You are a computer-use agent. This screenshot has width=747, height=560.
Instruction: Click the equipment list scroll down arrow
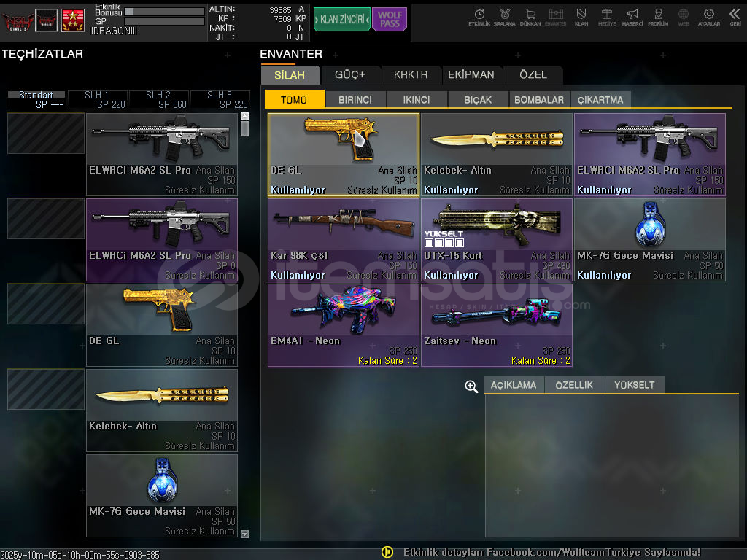coord(245,534)
